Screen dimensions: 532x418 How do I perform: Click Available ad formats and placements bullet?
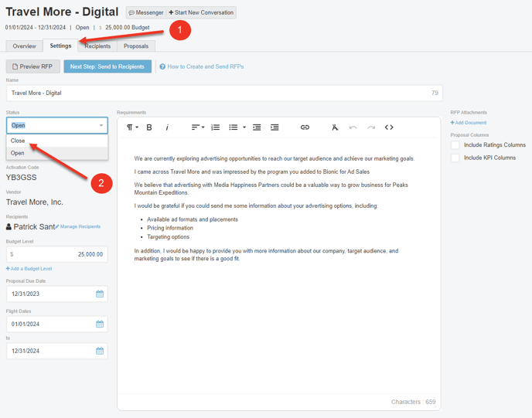point(193,219)
